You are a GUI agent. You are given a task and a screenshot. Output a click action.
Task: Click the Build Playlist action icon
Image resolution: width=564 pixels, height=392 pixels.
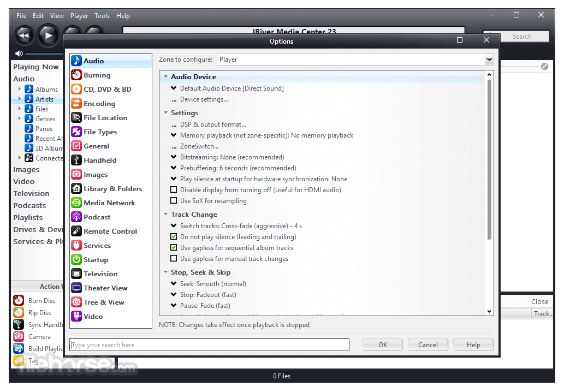click(19, 348)
